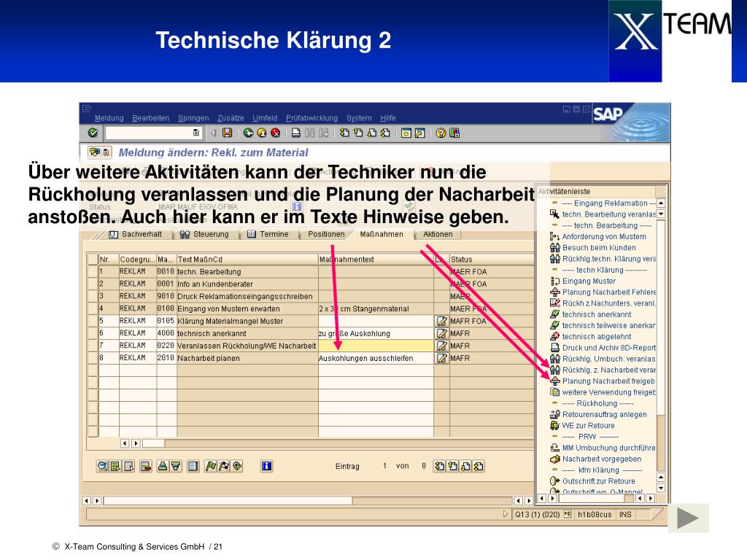Click the Maßnahmentext column header

[376, 260]
